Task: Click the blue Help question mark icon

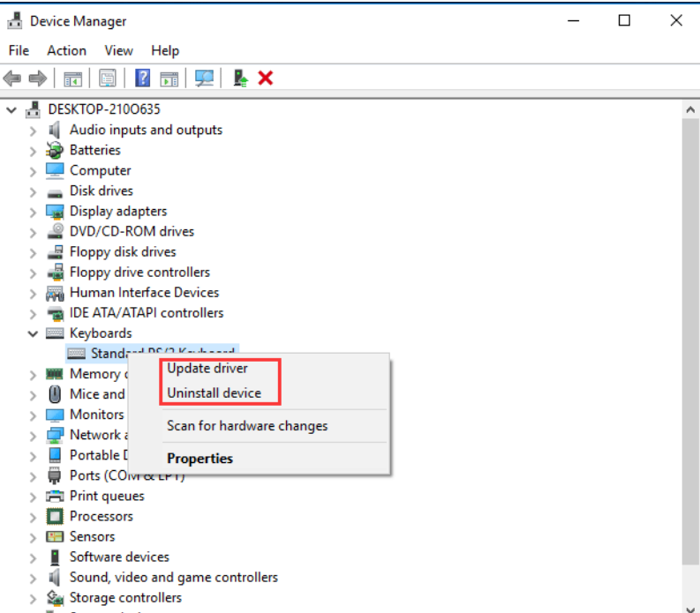Action: tap(142, 78)
